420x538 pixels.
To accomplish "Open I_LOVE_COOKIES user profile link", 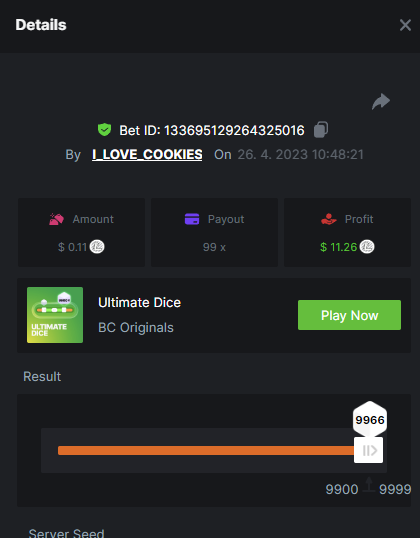I will [147, 154].
